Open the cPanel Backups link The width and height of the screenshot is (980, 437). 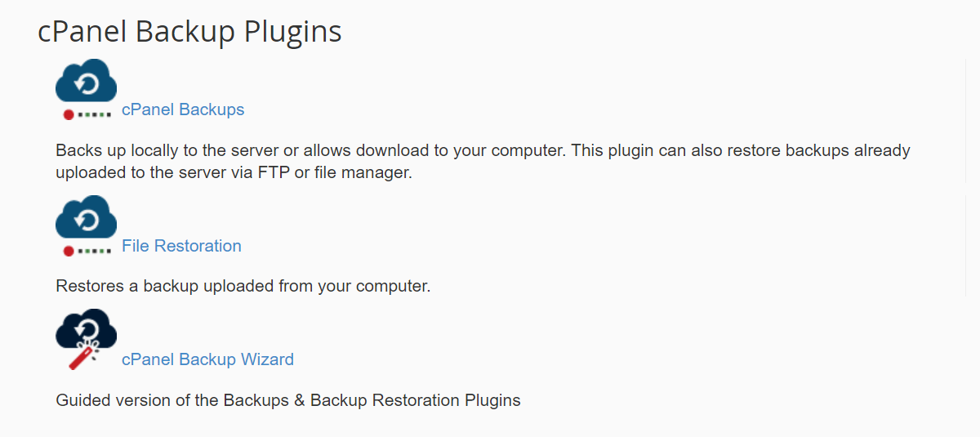[183, 109]
